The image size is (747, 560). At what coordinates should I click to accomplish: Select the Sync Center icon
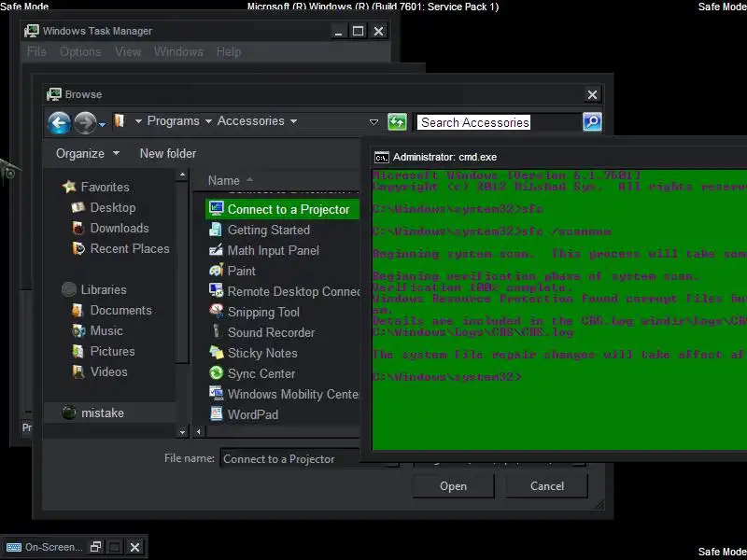(217, 372)
